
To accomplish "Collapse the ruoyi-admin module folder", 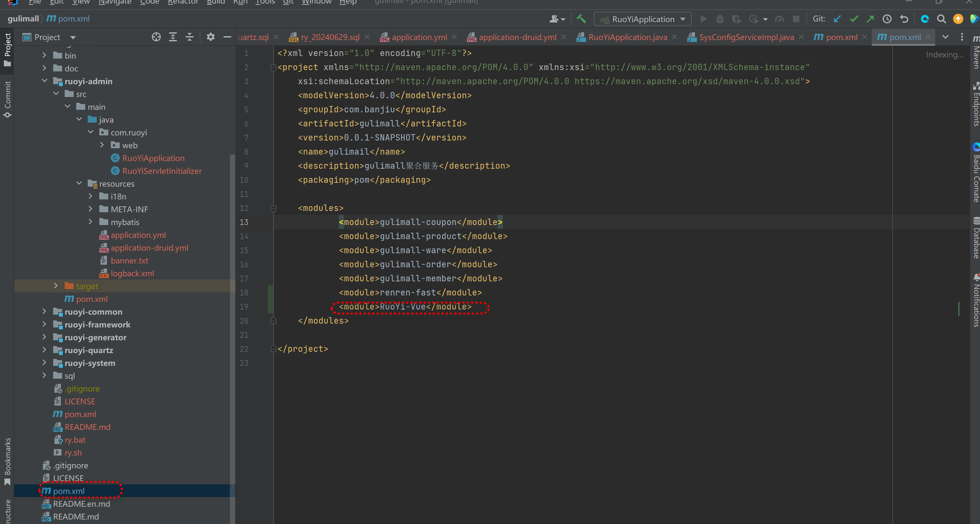I will click(44, 81).
